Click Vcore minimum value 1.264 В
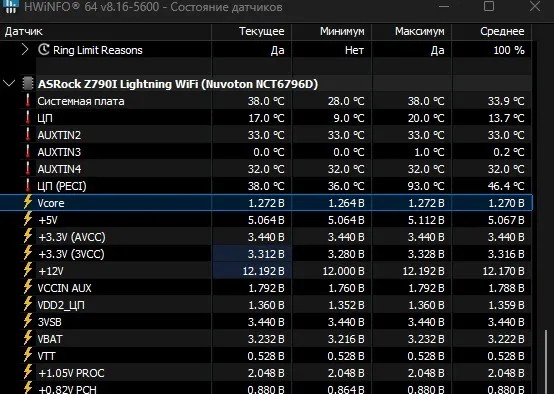Viewport: 554px width, 394px height. 346,203
